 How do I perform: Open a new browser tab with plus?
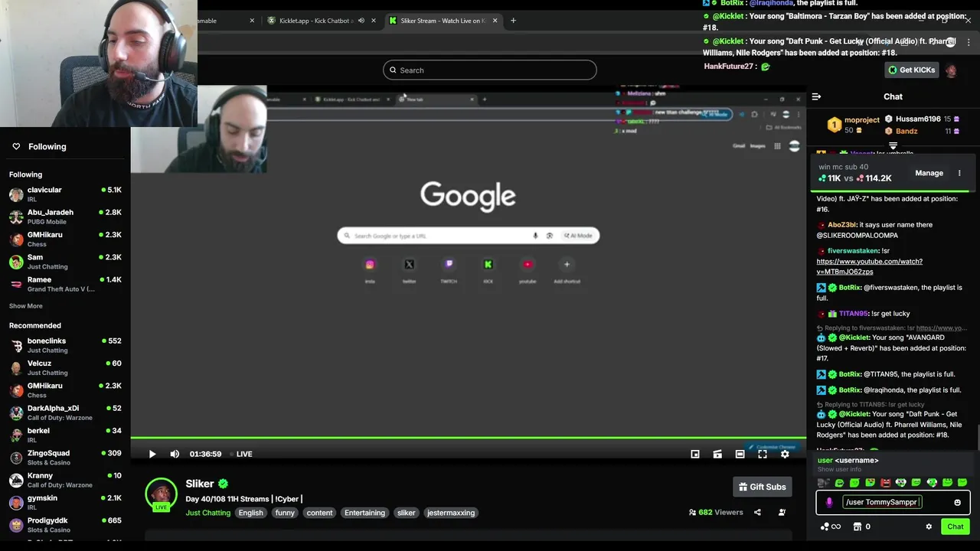pyautogui.click(x=513, y=21)
